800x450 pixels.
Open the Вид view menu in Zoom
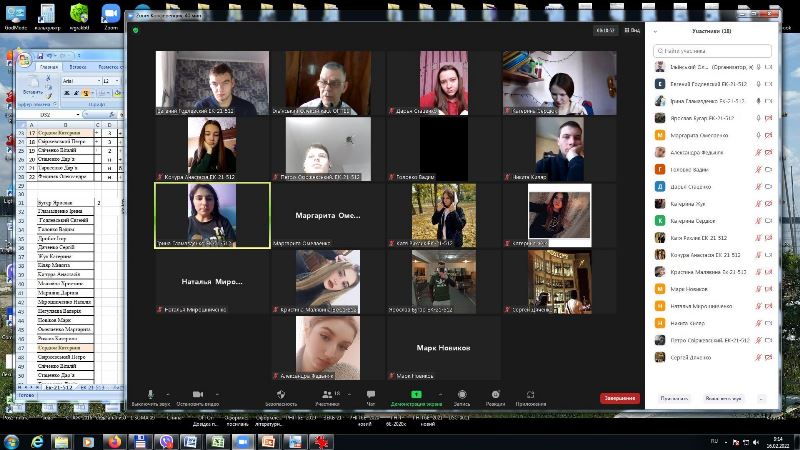[631, 31]
